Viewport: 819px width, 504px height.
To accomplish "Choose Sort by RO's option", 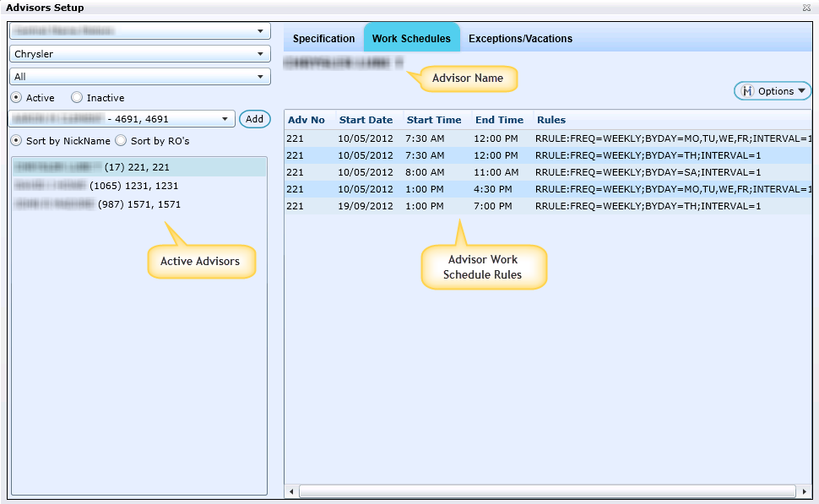I will point(121,141).
